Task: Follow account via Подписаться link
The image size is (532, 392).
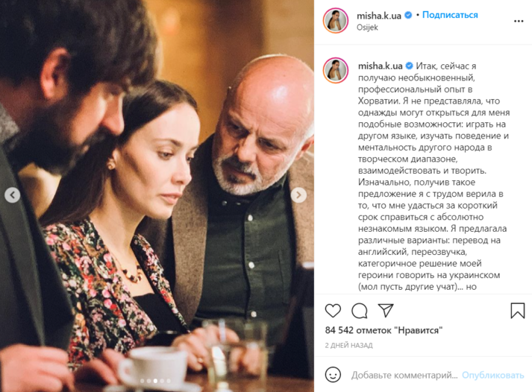Action: coord(450,15)
